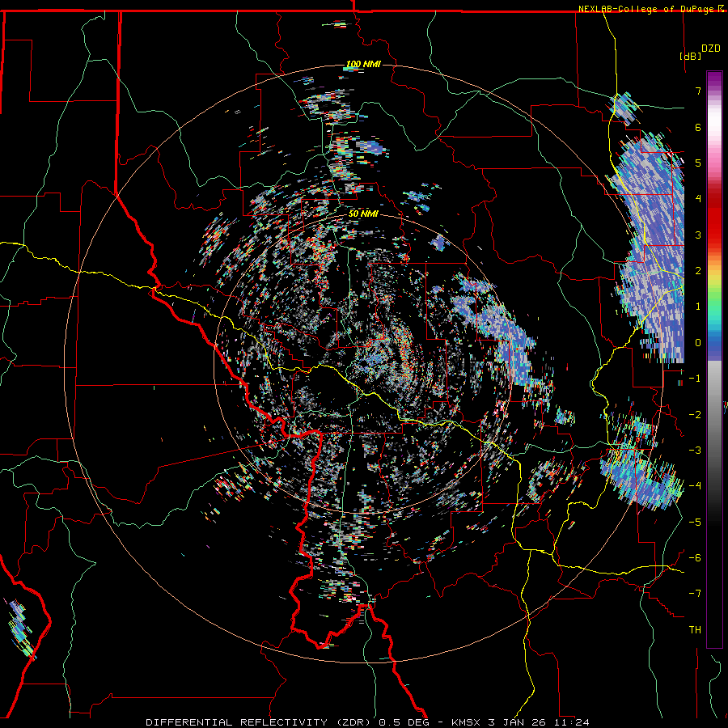
Task: Click the white-pink top of color bar
Action: click(714, 121)
